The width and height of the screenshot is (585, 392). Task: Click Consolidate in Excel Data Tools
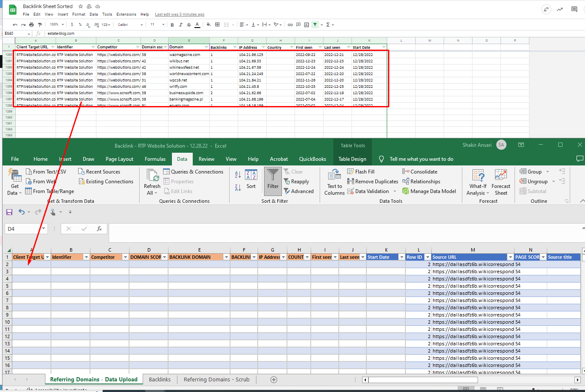pos(420,172)
